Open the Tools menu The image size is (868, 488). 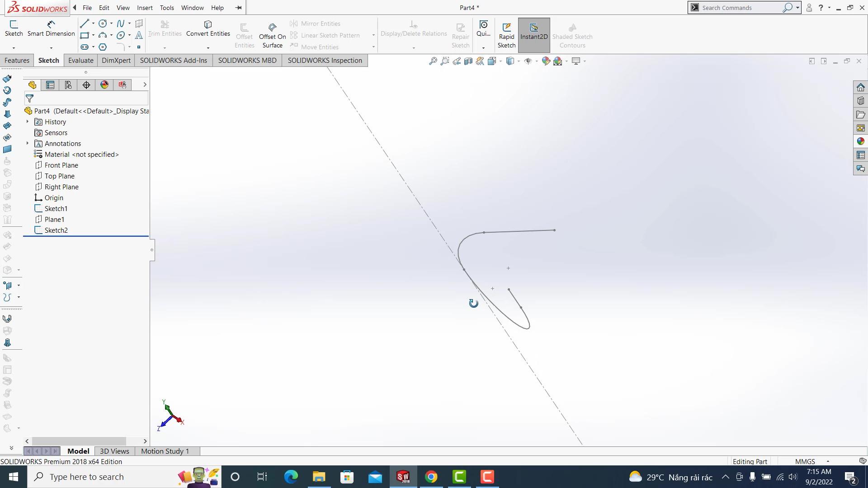point(167,8)
